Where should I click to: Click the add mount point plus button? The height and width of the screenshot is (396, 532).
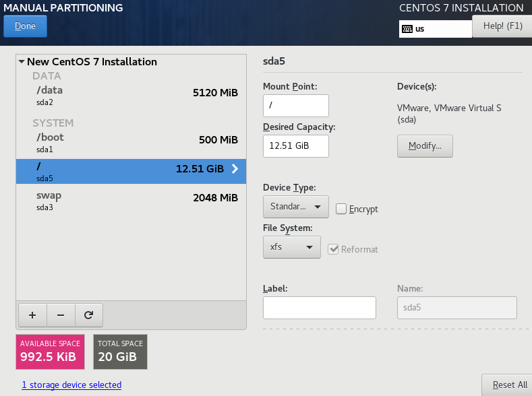(32, 315)
